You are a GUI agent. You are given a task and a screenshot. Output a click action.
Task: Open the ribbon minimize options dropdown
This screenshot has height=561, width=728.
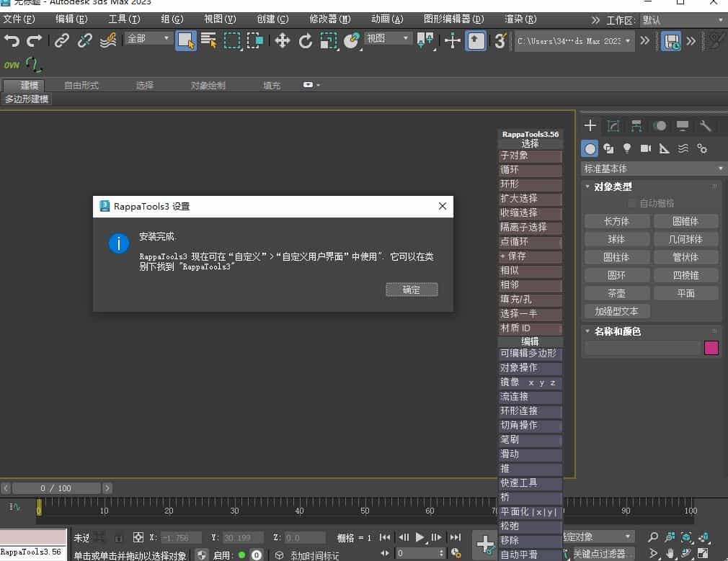[311, 85]
